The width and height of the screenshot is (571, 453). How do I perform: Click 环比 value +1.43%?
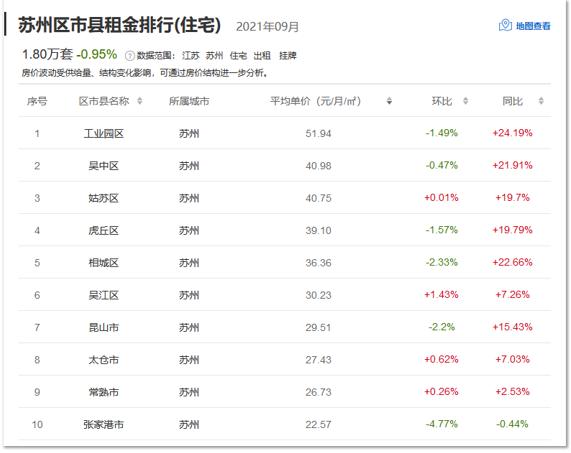[x=442, y=295]
